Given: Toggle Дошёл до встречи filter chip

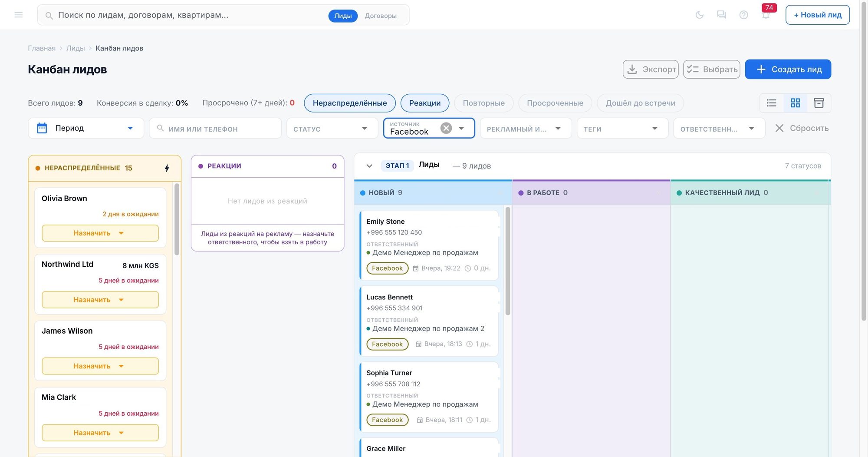Looking at the screenshot, I should 641,103.
